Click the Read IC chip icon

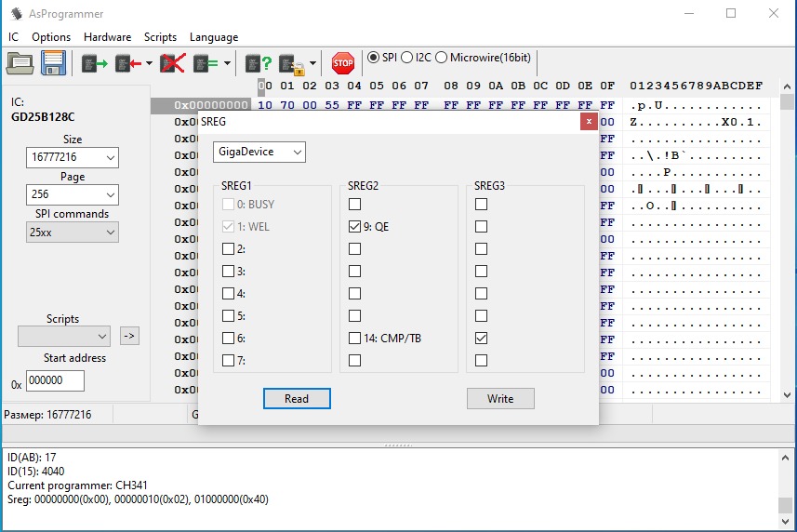(95, 63)
